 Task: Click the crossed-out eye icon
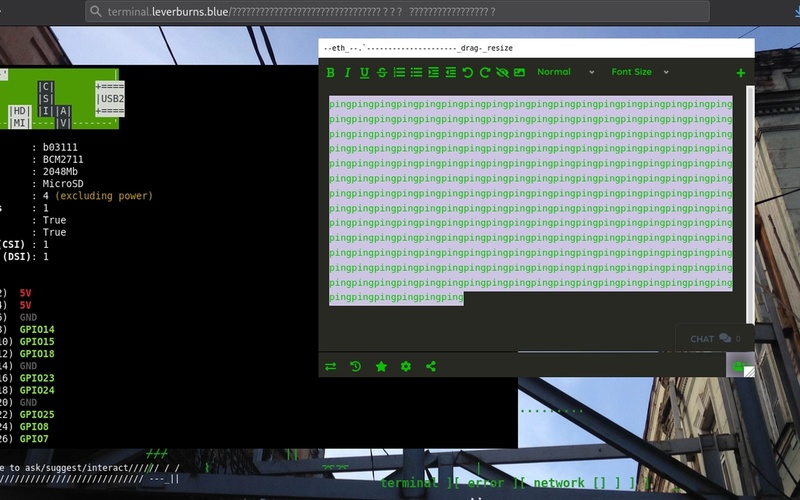pyautogui.click(x=502, y=72)
